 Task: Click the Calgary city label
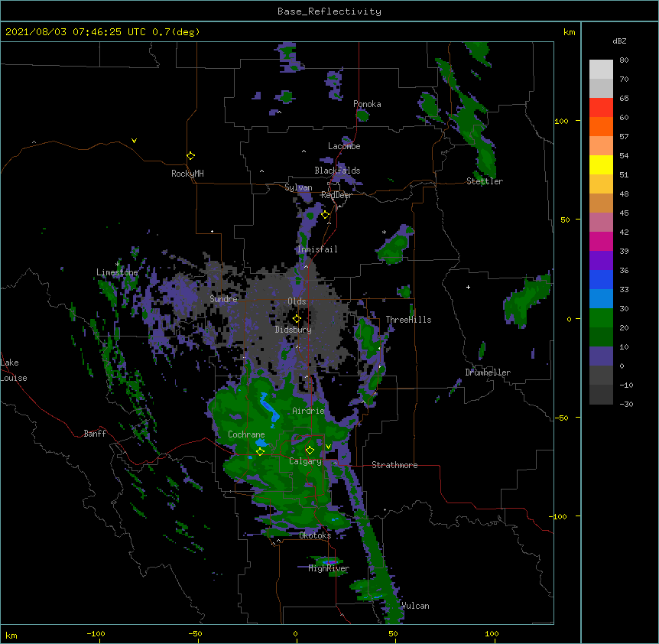click(305, 461)
